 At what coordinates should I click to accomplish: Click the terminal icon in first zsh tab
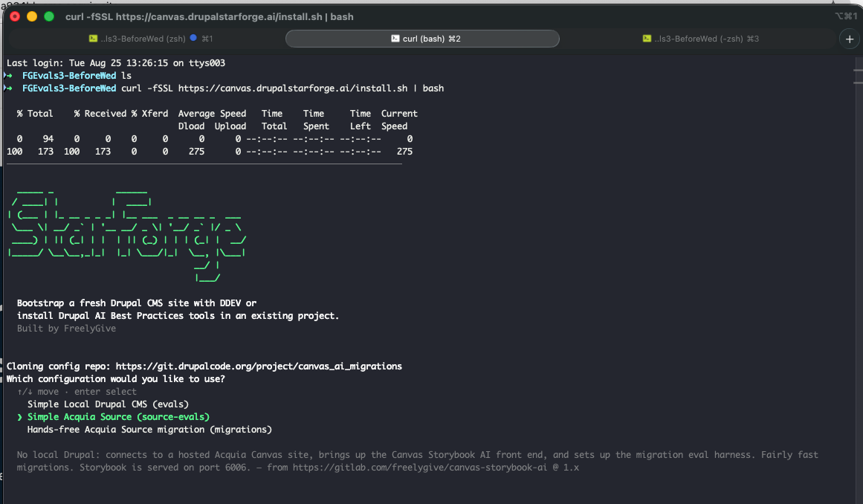[x=93, y=39]
